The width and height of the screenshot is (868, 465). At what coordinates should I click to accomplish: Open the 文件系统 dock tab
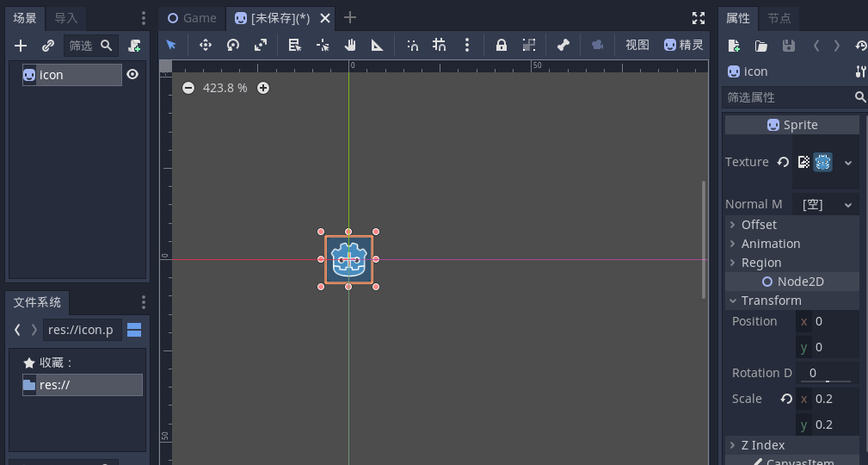pos(36,302)
